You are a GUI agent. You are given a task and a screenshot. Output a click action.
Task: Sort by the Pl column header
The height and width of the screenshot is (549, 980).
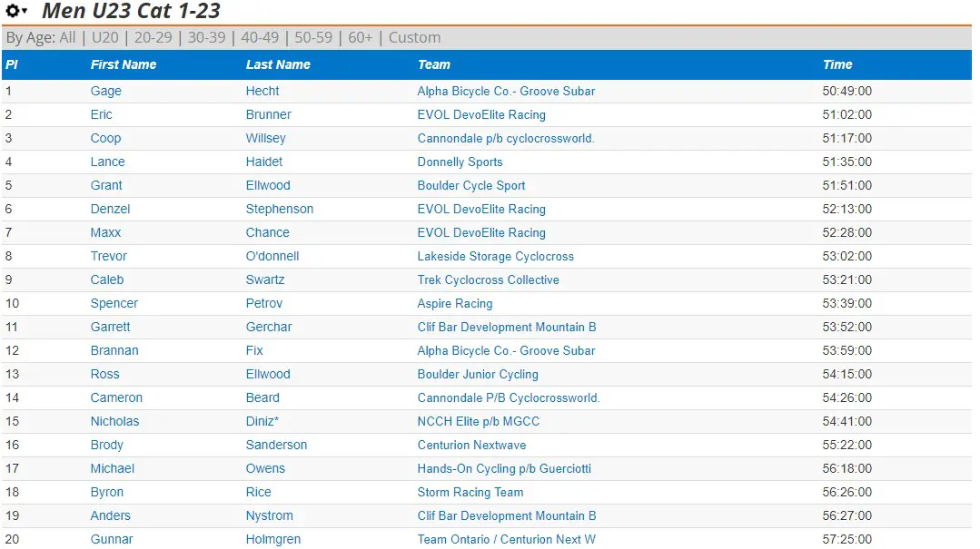coord(12,64)
